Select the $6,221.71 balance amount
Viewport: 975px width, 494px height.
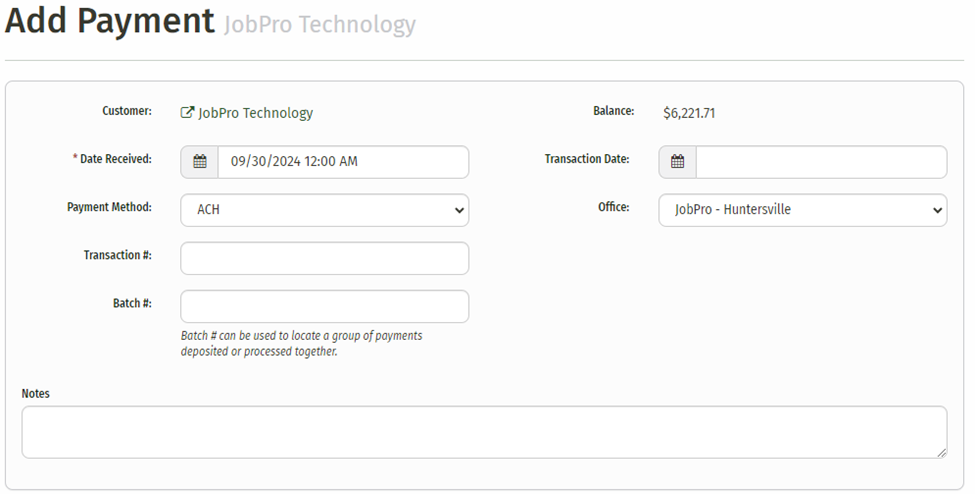pos(689,113)
